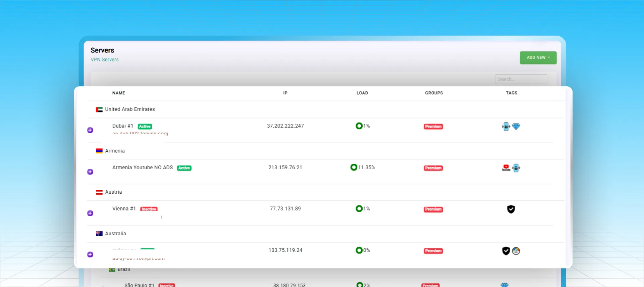
Task: Click the Australia flag icon
Action: pyautogui.click(x=99, y=234)
